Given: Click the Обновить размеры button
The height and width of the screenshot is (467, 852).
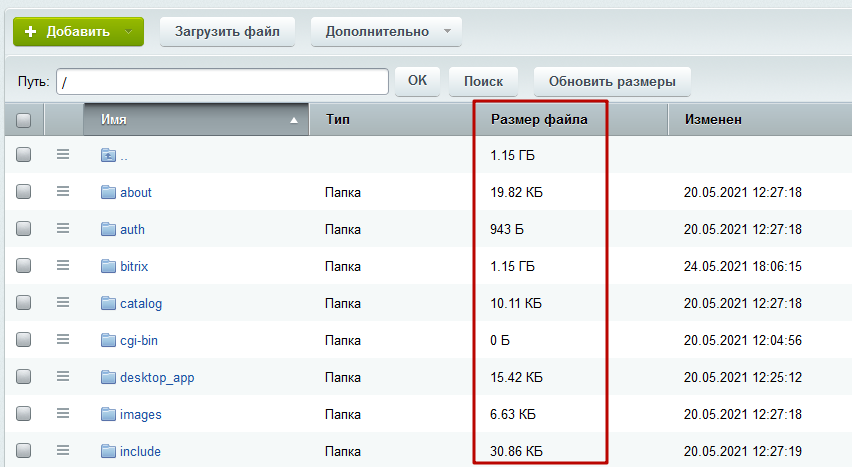Looking at the screenshot, I should click(612, 81).
